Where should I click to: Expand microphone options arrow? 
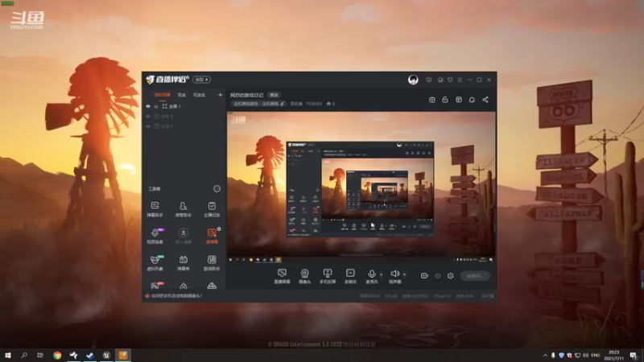[381, 274]
